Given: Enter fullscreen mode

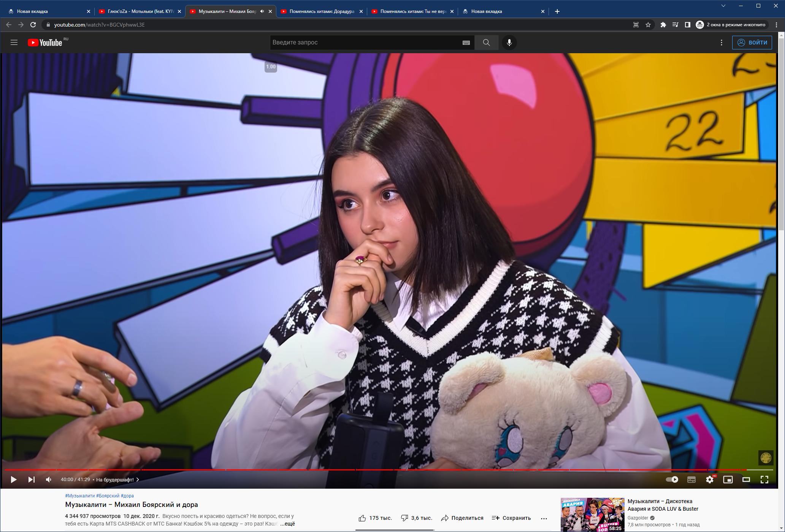Looking at the screenshot, I should click(x=764, y=480).
